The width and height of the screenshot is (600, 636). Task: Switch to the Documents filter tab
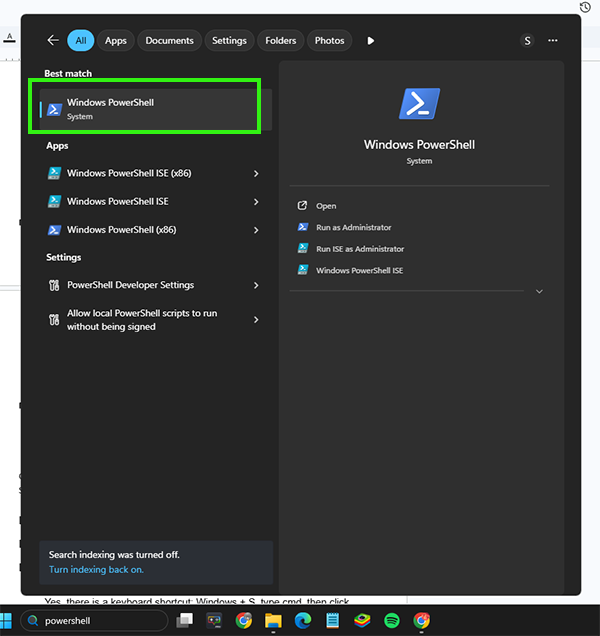coord(170,41)
